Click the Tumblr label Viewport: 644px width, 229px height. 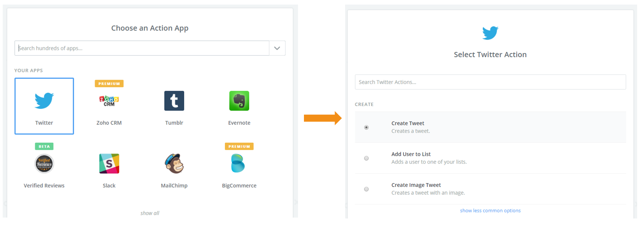(174, 123)
